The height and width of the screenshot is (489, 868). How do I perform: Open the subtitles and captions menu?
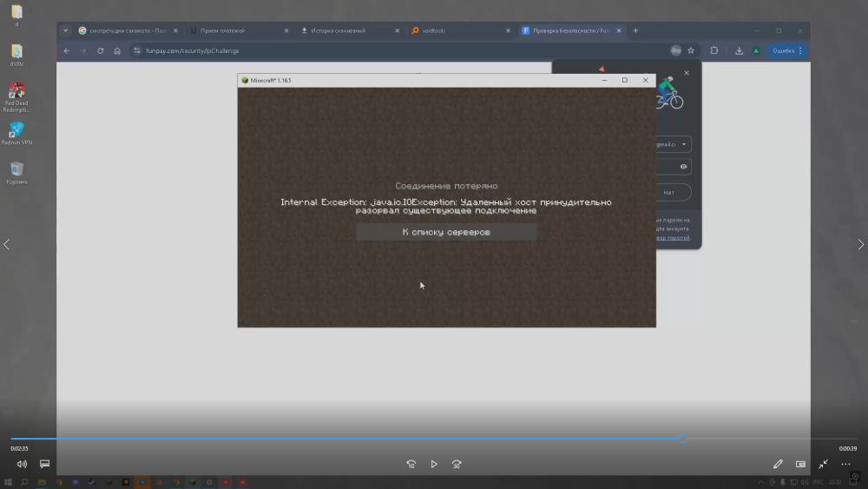(x=44, y=464)
